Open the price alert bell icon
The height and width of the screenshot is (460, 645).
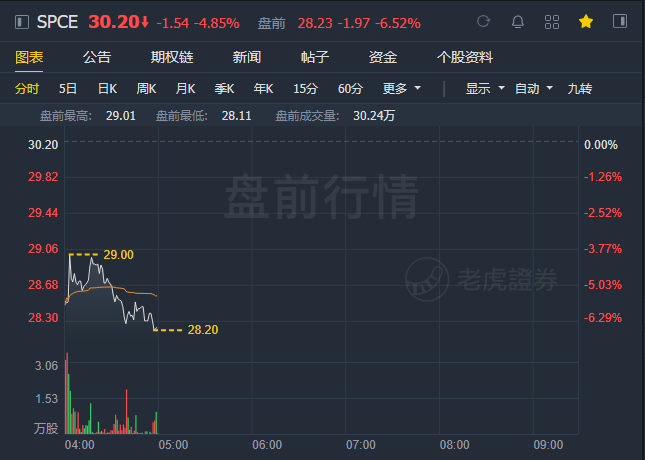click(517, 22)
